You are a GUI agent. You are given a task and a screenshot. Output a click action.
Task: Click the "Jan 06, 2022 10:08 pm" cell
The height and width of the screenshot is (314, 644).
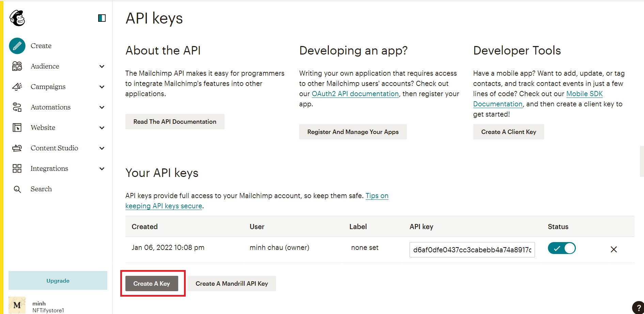(168, 248)
